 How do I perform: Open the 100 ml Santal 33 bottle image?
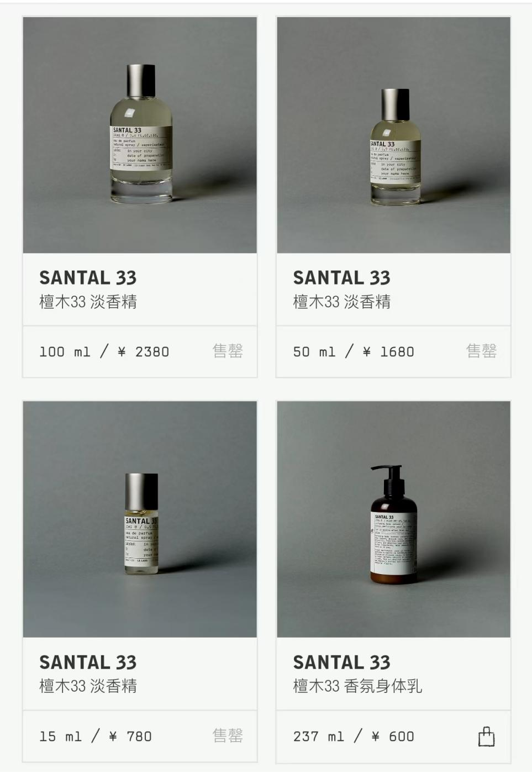(x=140, y=135)
